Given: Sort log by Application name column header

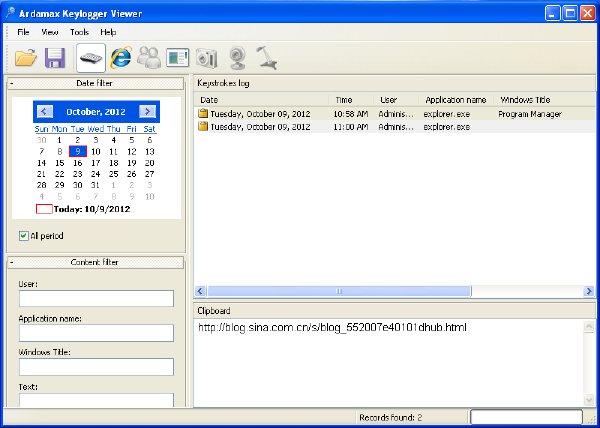Looking at the screenshot, I should tap(456, 100).
